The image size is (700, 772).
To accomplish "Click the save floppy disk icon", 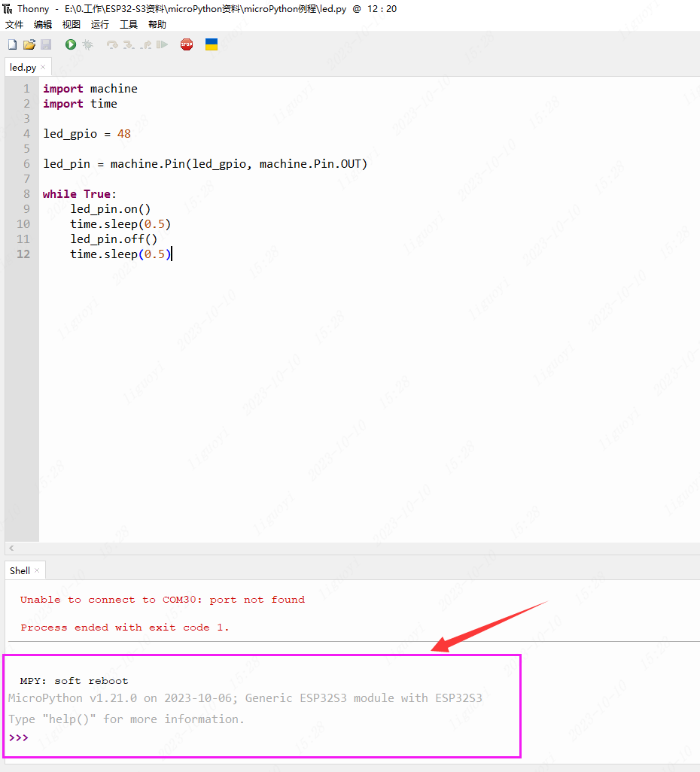I will [46, 45].
